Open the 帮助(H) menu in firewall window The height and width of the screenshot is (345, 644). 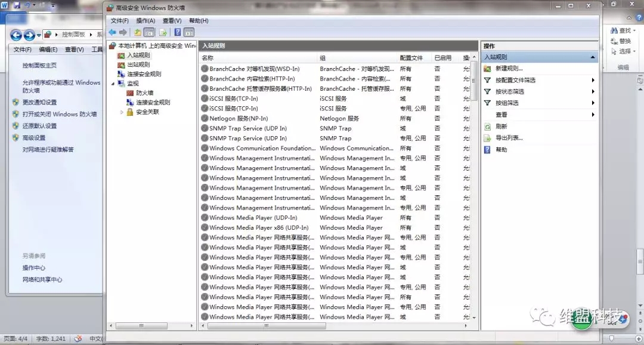(x=199, y=20)
